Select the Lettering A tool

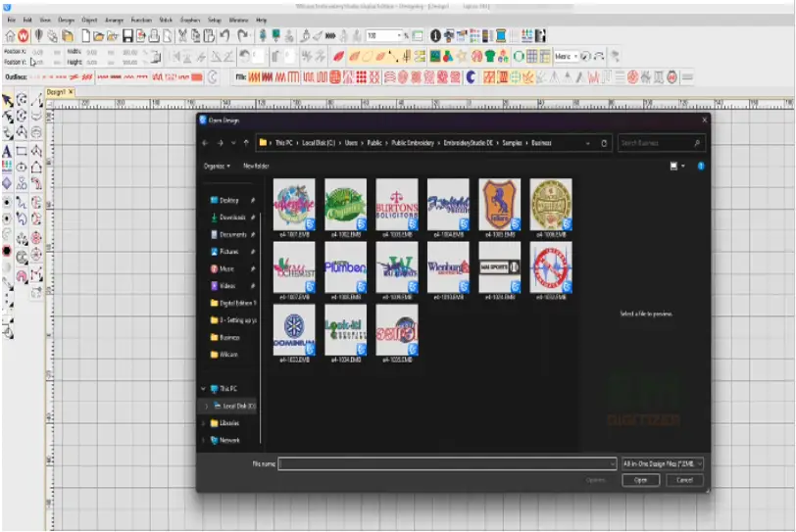(x=7, y=151)
